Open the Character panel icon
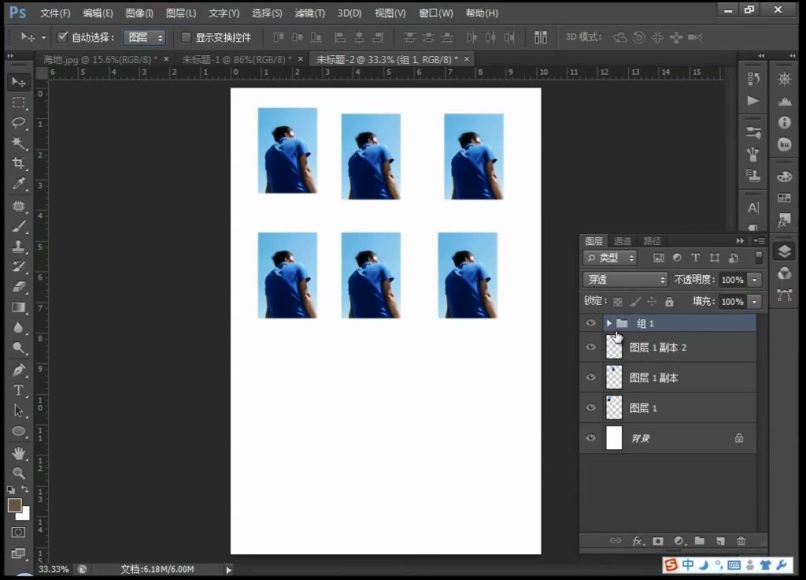This screenshot has height=580, width=806. pos(753,208)
